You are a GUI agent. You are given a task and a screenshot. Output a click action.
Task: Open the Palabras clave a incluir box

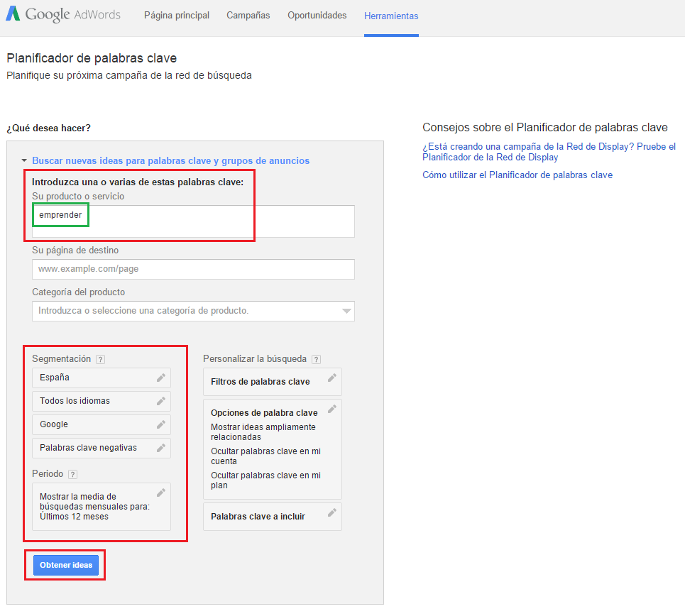[272, 517]
